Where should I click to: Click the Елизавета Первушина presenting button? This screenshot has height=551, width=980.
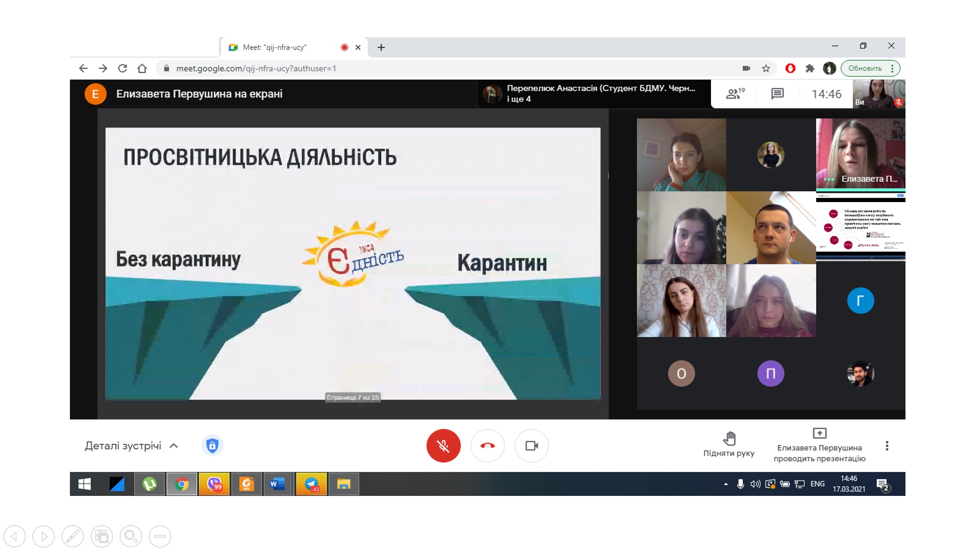pos(819,445)
